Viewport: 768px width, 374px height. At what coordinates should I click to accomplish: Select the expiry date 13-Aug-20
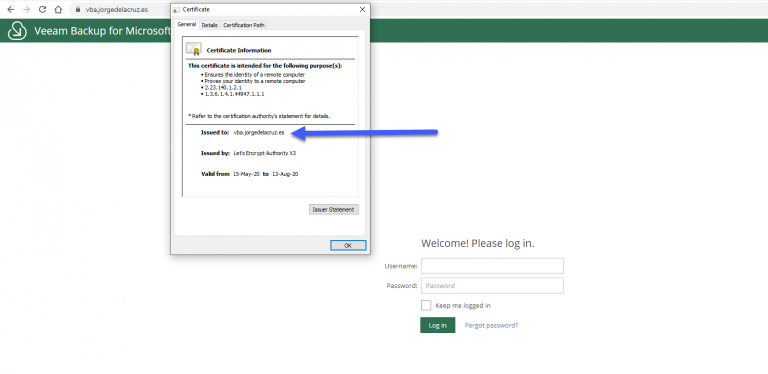(285, 174)
